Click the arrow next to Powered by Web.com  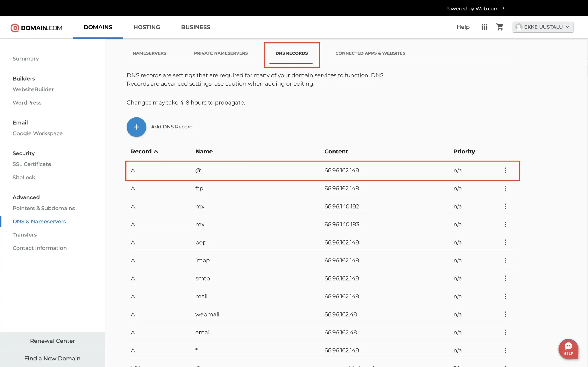[x=503, y=8]
